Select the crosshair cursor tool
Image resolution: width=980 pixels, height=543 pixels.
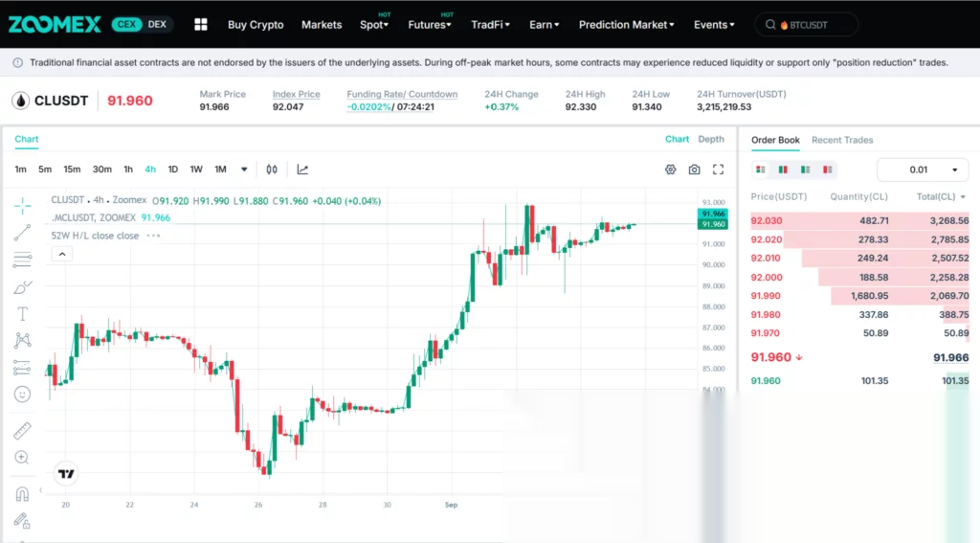click(x=23, y=206)
